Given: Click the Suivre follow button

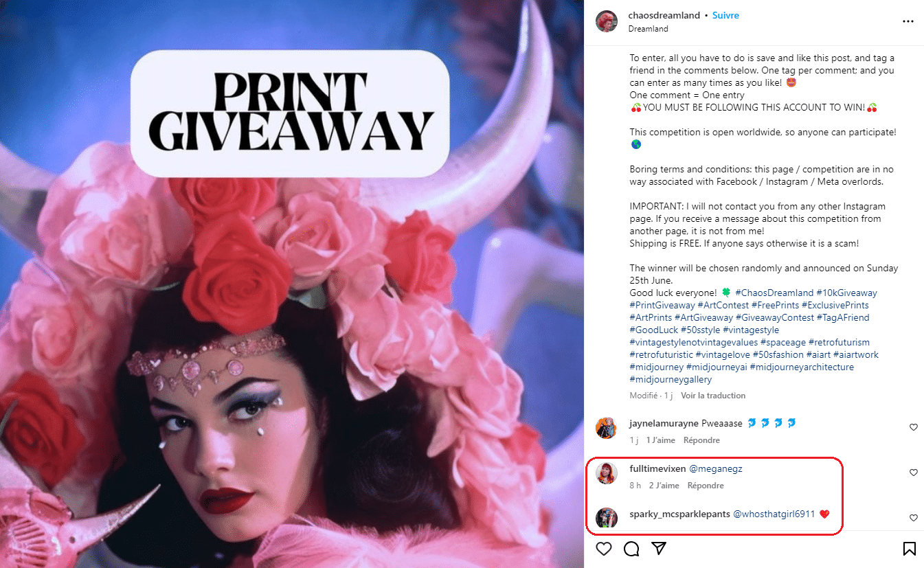Looking at the screenshot, I should pos(725,15).
